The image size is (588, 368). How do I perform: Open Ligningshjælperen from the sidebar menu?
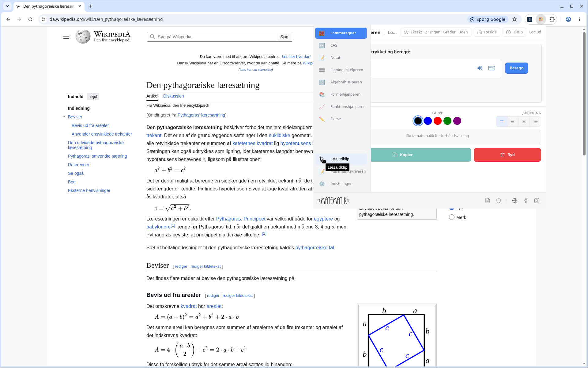(x=341, y=70)
